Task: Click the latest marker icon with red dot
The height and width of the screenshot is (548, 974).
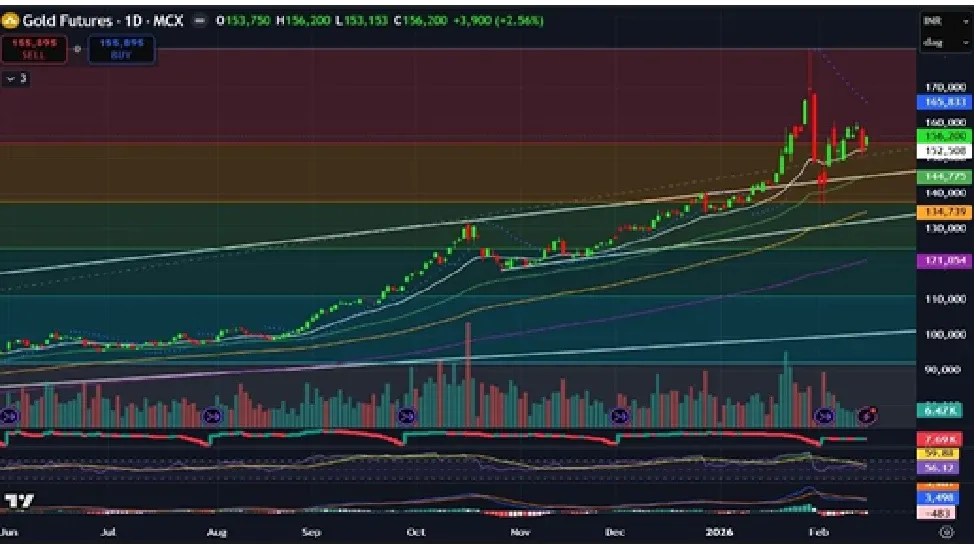Action: [x=867, y=416]
